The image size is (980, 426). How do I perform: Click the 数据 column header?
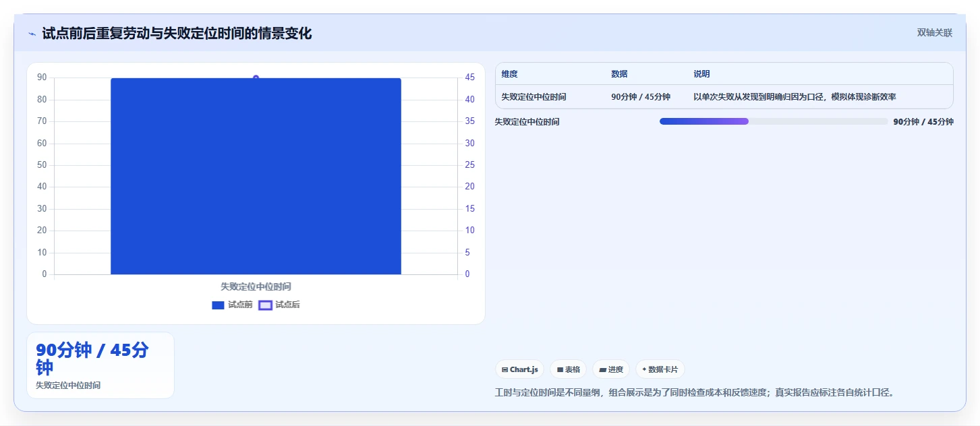coord(619,74)
